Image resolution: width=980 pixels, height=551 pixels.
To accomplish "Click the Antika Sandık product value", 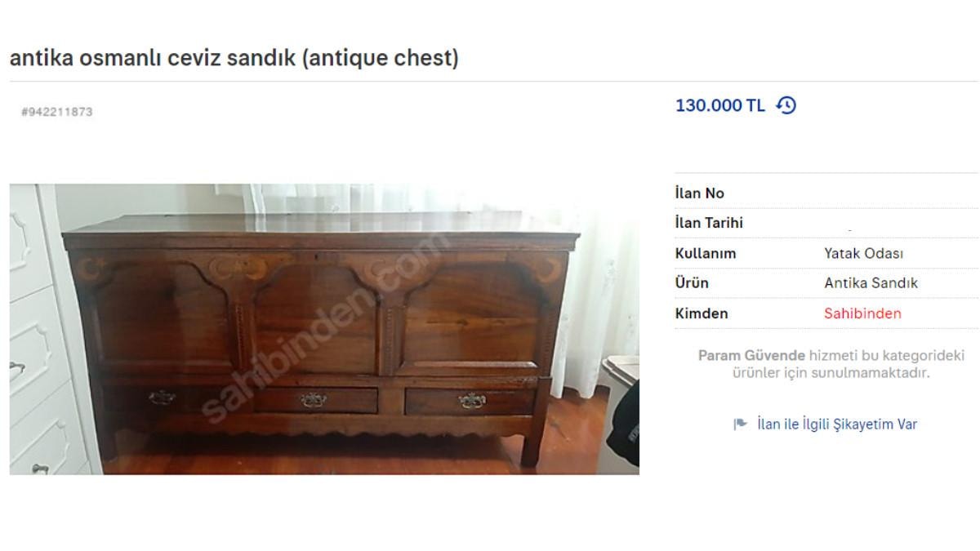I will [x=871, y=283].
